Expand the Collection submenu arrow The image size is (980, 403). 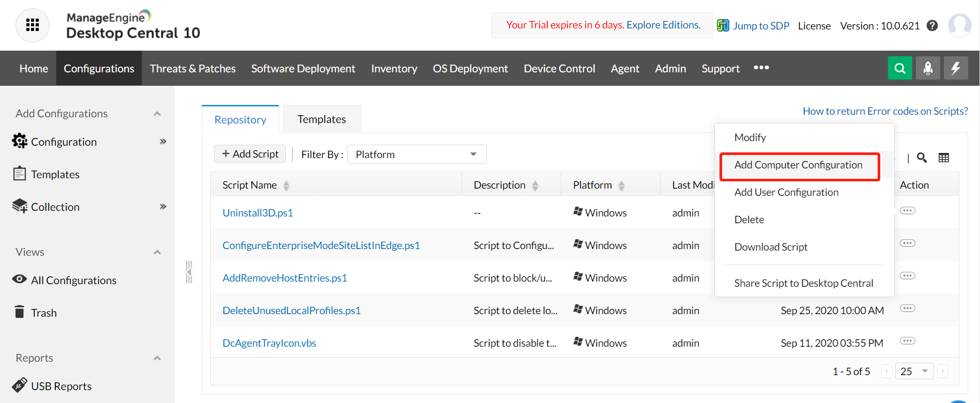[x=163, y=207]
